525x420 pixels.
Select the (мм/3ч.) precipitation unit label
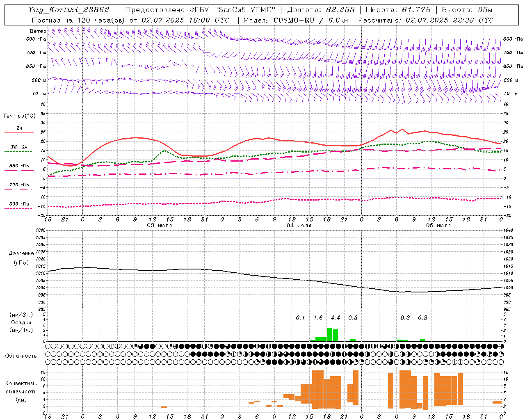[21, 315]
